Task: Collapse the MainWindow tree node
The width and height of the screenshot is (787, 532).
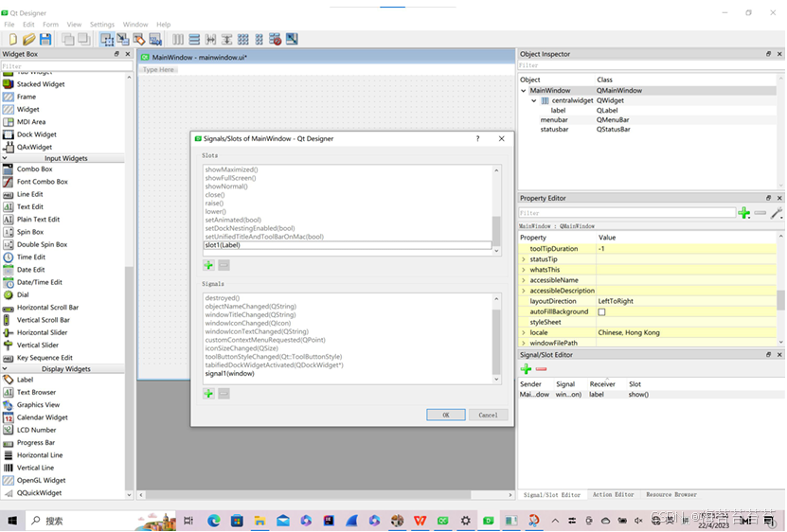Action: 524,90
